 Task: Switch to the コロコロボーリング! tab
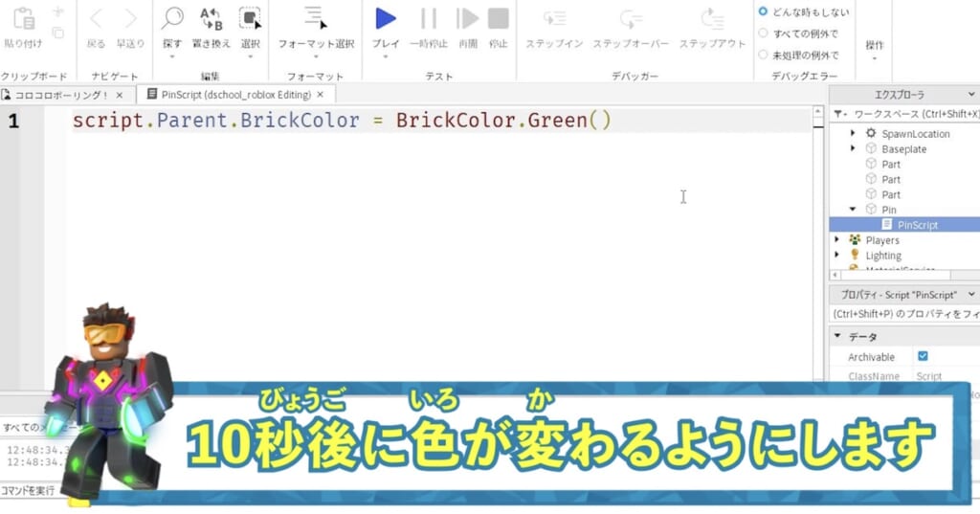(61, 95)
